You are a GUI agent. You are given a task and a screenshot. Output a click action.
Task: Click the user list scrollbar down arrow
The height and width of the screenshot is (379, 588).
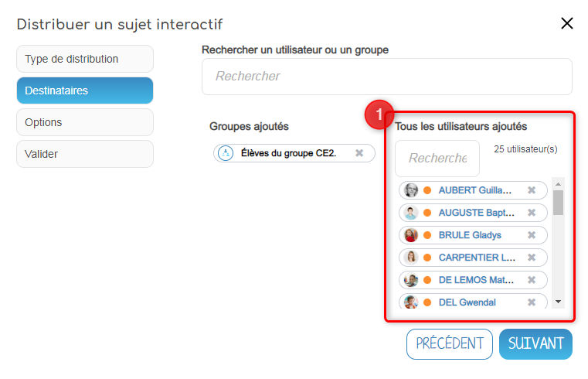pyautogui.click(x=558, y=302)
